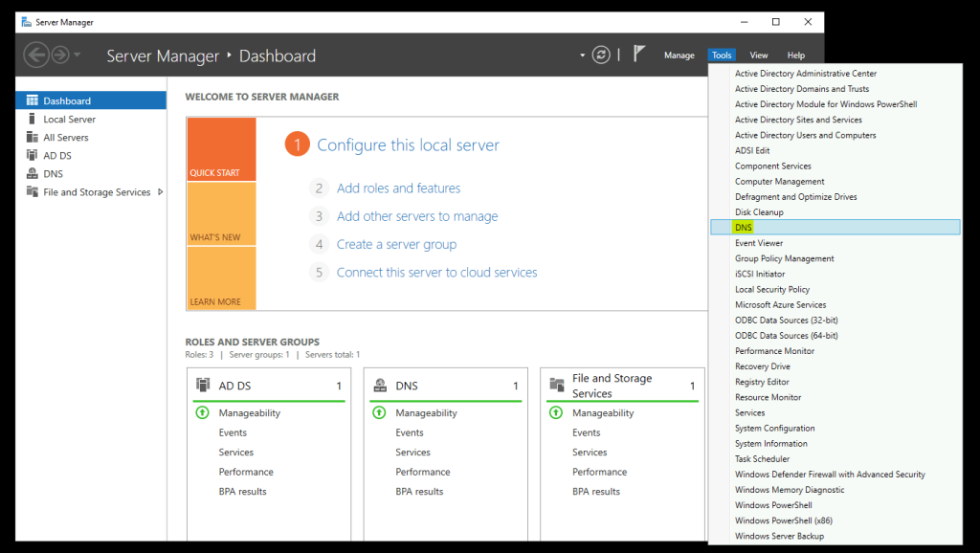
Task: Click AD DS Manageability green status icon
Action: (x=203, y=412)
